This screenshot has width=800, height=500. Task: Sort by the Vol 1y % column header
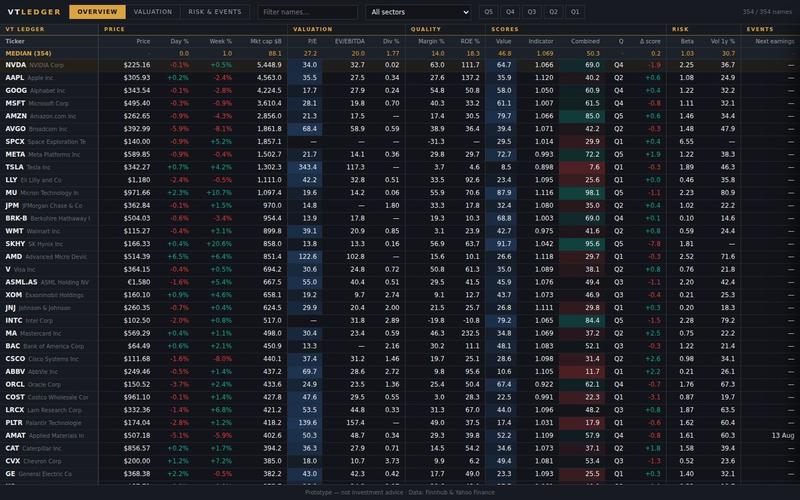point(719,41)
